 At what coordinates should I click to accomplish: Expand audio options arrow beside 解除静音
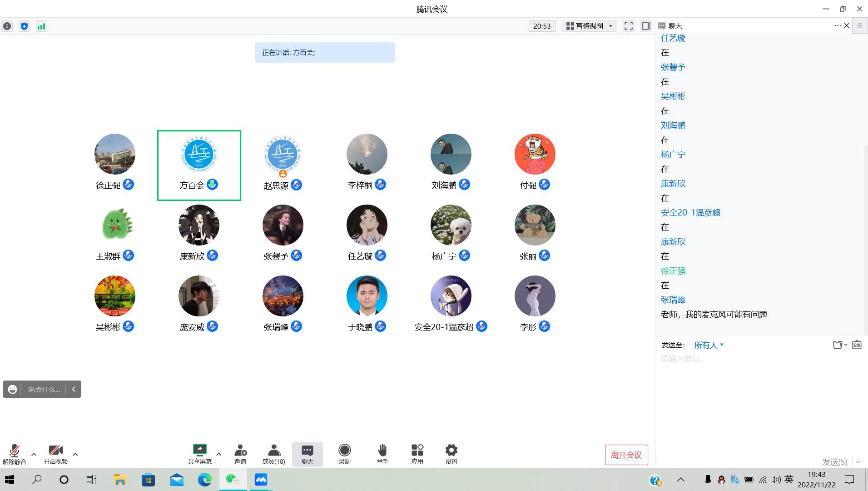[34, 454]
